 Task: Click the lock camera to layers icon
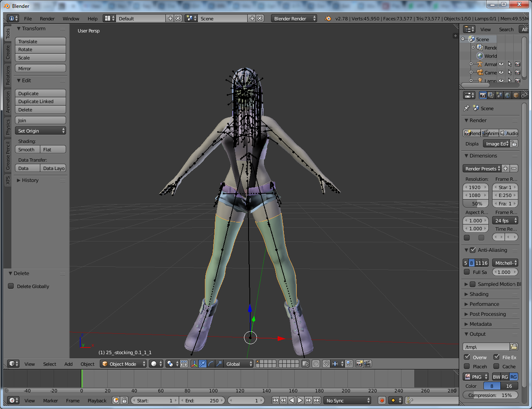[x=305, y=364]
